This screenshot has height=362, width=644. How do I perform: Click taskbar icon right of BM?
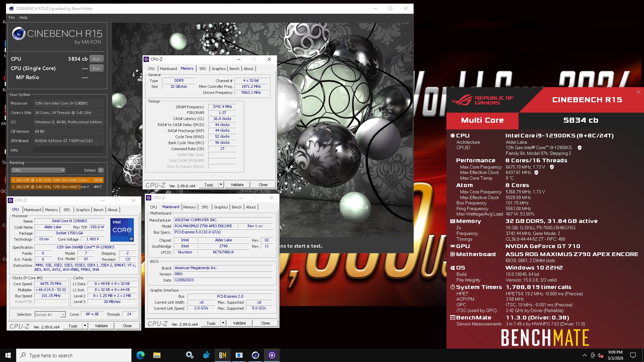pos(239,355)
